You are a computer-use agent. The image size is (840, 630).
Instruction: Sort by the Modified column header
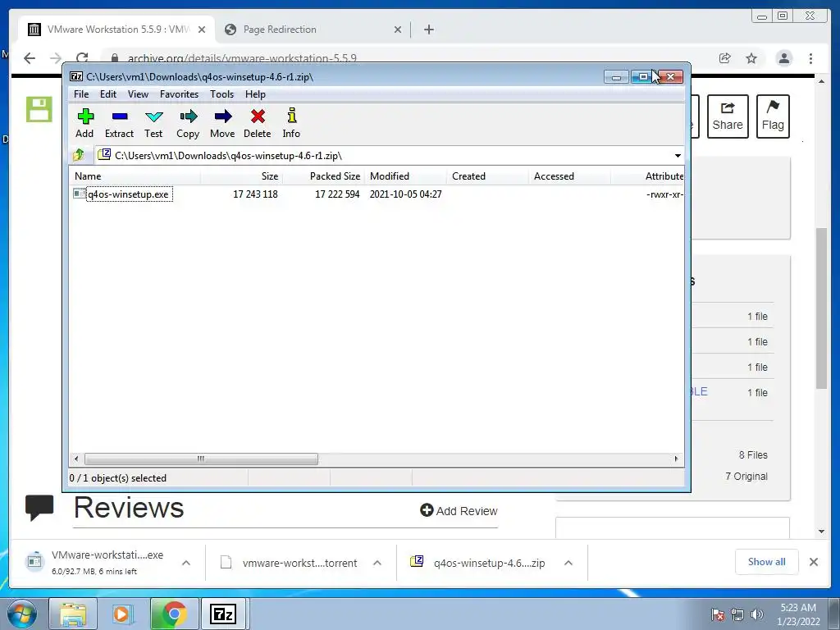point(405,176)
